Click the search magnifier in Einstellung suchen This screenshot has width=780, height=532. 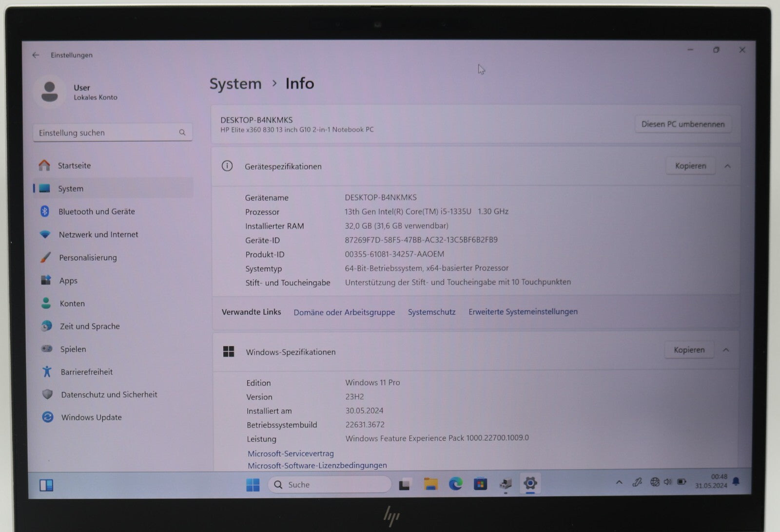coord(182,133)
